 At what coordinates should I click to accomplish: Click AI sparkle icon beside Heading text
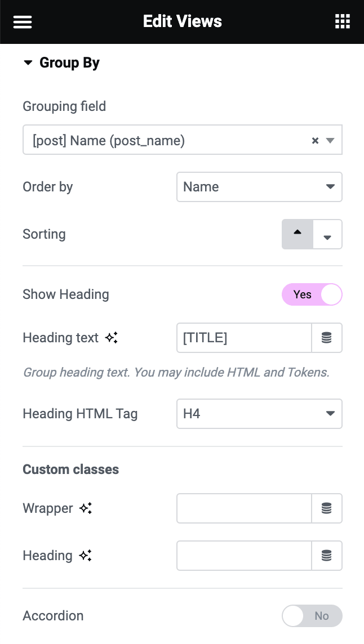tap(112, 338)
